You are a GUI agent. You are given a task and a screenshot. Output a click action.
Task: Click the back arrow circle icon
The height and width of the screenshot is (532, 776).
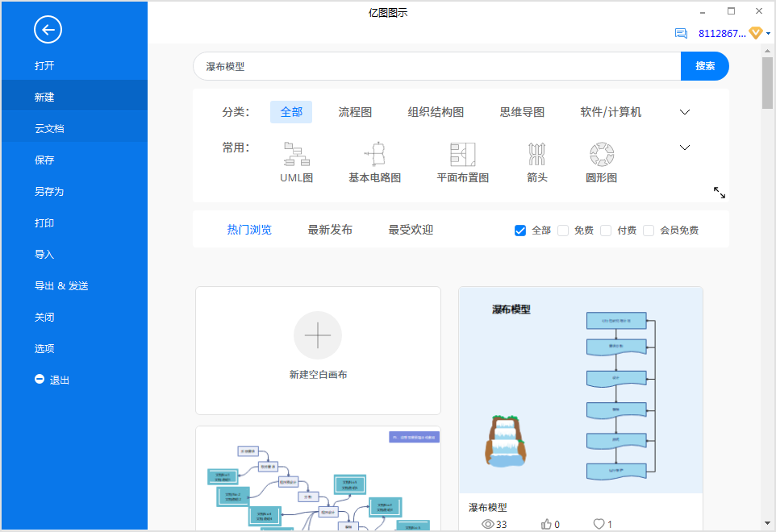(48, 30)
